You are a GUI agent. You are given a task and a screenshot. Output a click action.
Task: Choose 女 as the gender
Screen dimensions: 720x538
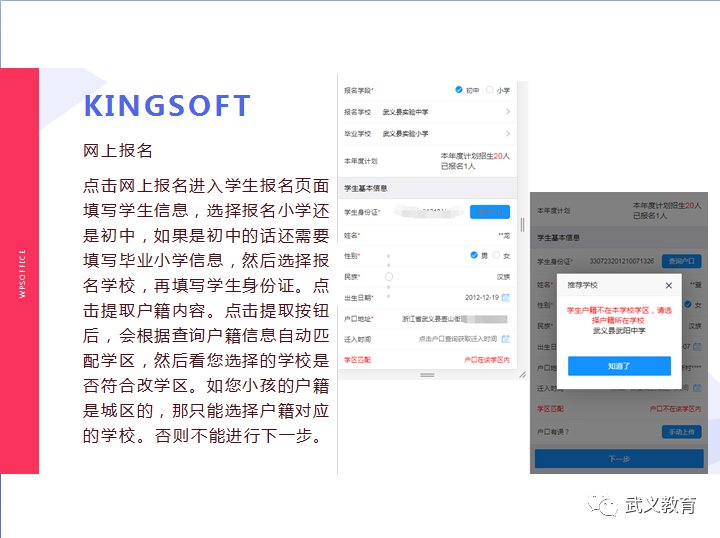tap(495, 255)
